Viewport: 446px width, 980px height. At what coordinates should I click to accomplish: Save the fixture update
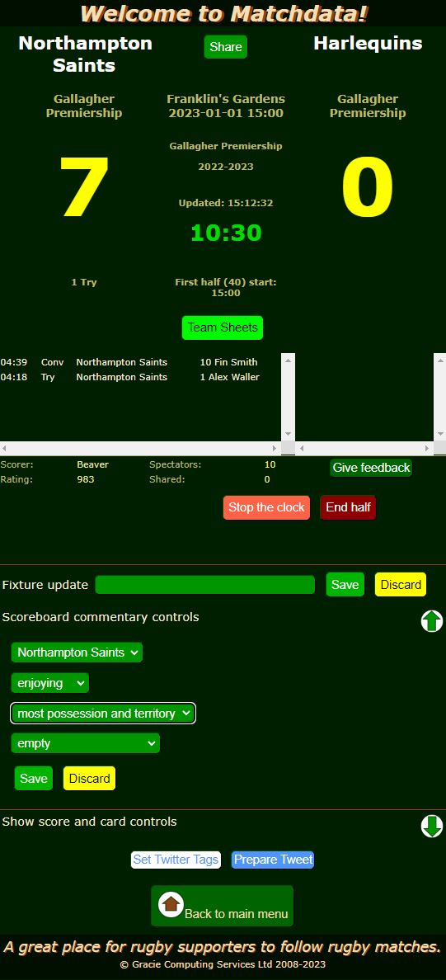point(345,584)
